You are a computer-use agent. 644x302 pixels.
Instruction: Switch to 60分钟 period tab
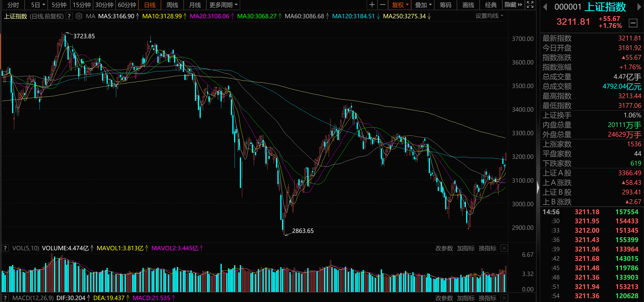127,5
